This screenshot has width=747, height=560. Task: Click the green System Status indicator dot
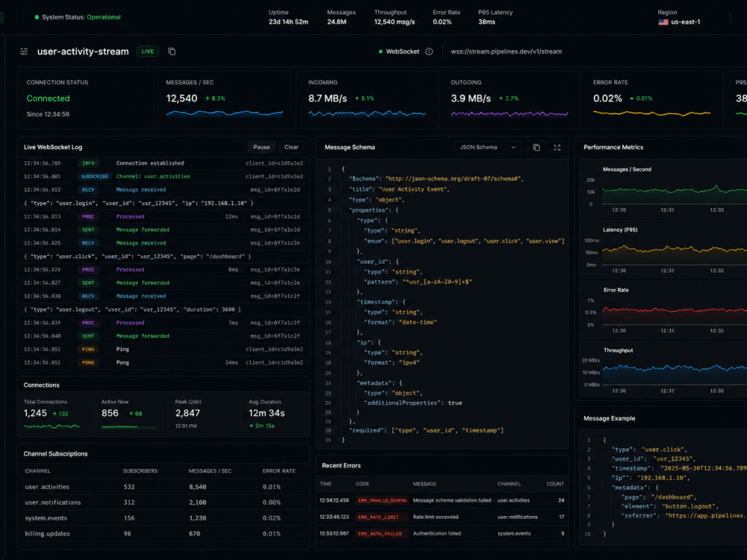[x=37, y=17]
